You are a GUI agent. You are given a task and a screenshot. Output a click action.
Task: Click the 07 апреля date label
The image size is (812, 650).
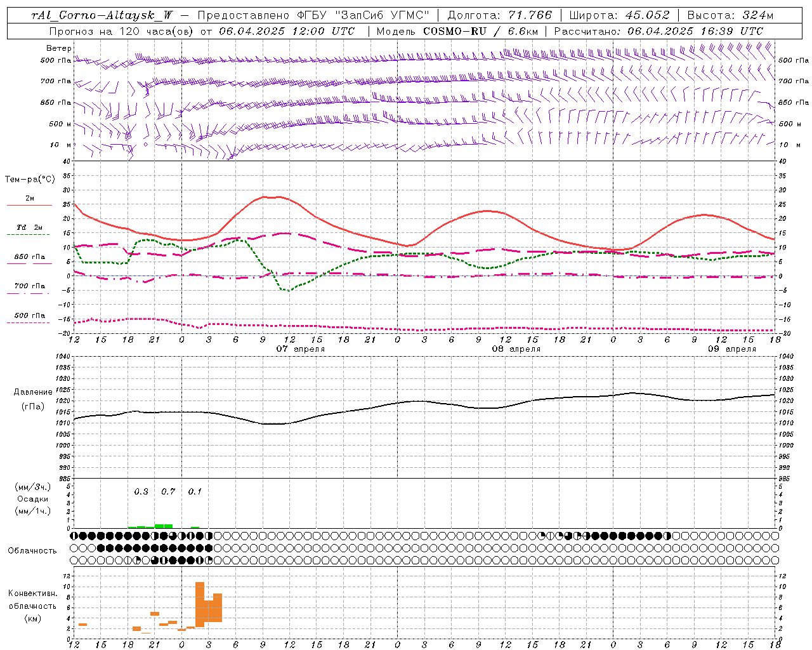pyautogui.click(x=300, y=349)
